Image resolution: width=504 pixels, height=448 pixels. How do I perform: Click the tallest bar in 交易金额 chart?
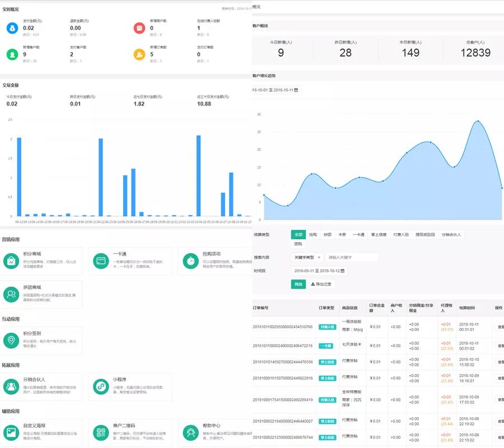click(198, 176)
